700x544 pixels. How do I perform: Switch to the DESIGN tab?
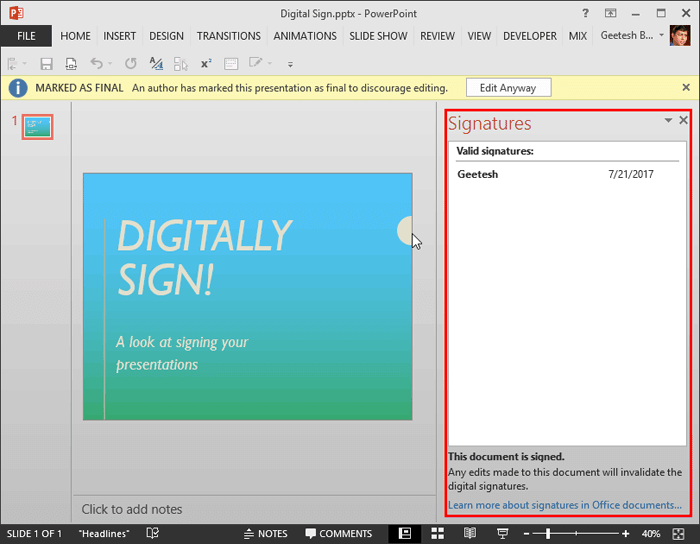pyautogui.click(x=166, y=36)
